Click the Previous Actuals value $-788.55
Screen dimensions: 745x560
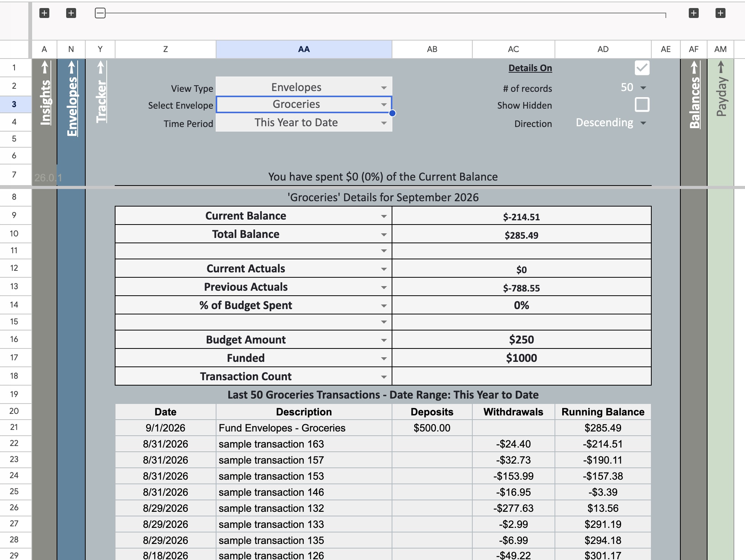[522, 287]
